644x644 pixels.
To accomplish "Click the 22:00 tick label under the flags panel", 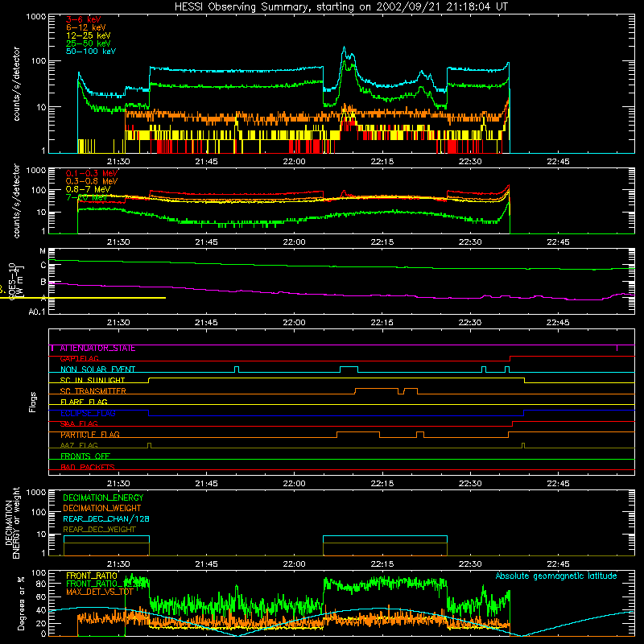I will (294, 484).
